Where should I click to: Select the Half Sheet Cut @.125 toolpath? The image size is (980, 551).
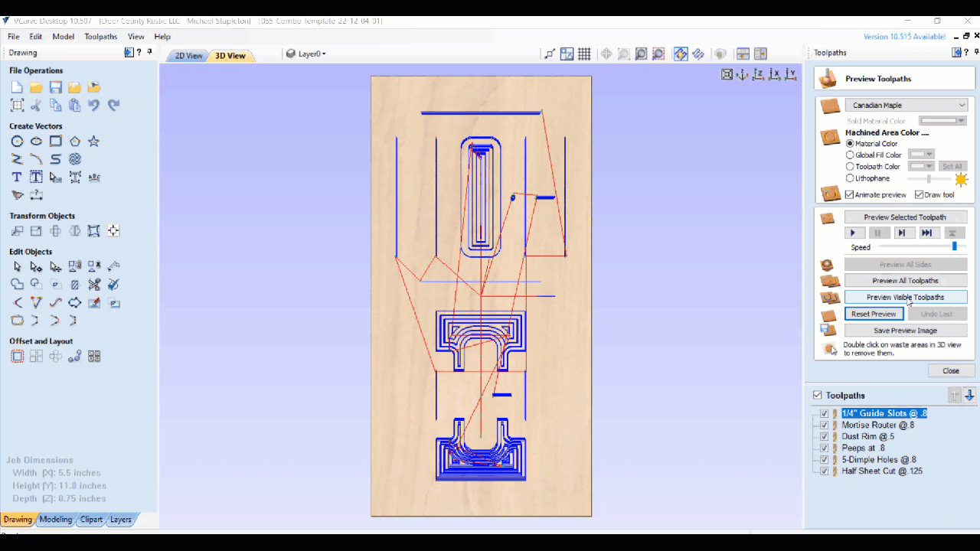click(x=882, y=471)
